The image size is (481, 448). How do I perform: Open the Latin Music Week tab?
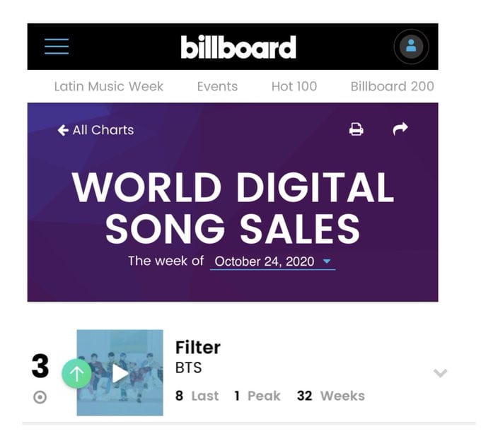[109, 86]
